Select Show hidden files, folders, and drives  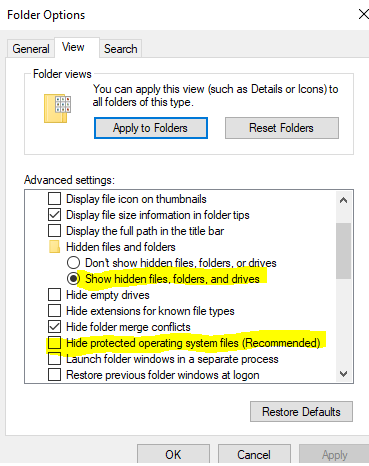[x=73, y=279]
